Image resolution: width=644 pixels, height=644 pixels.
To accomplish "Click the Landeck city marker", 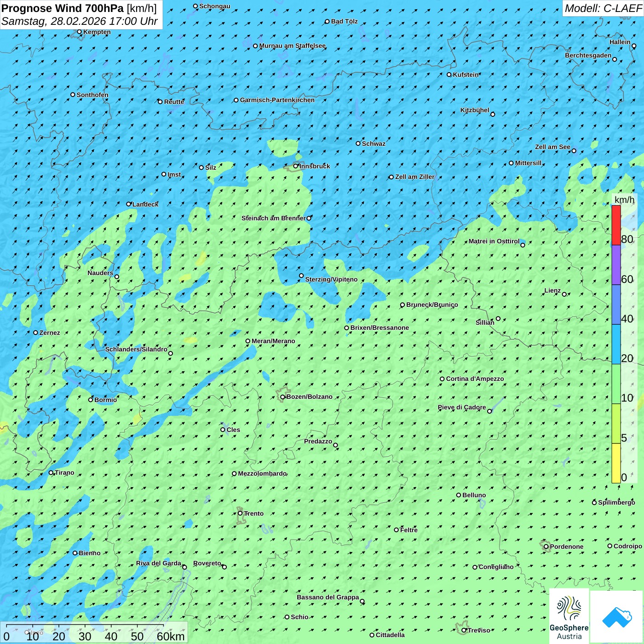I will tap(129, 204).
